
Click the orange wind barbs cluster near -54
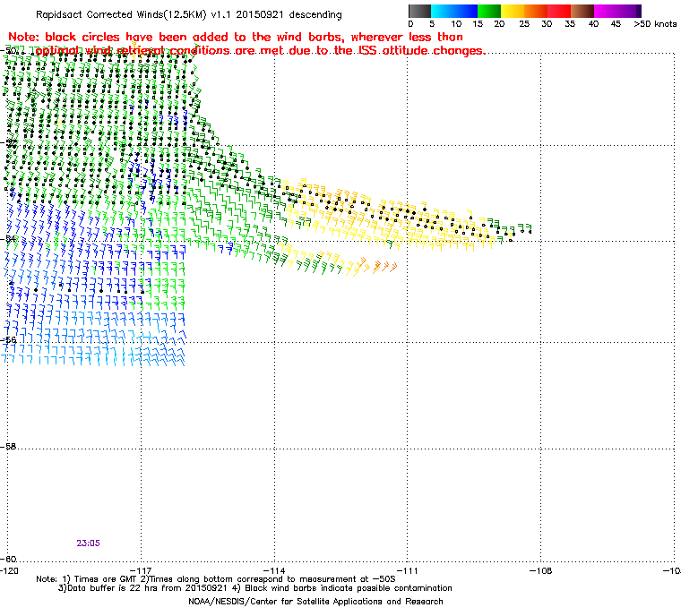(378, 266)
